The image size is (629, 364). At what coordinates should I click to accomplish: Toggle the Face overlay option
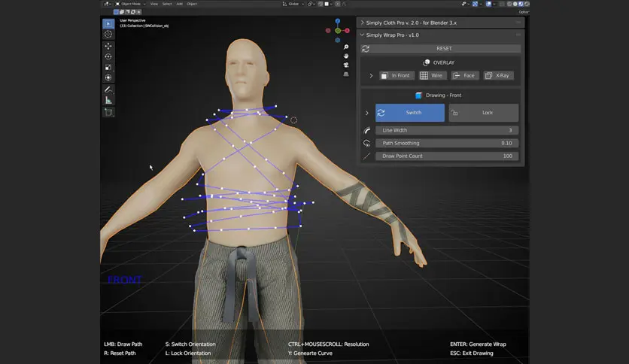pyautogui.click(x=464, y=75)
